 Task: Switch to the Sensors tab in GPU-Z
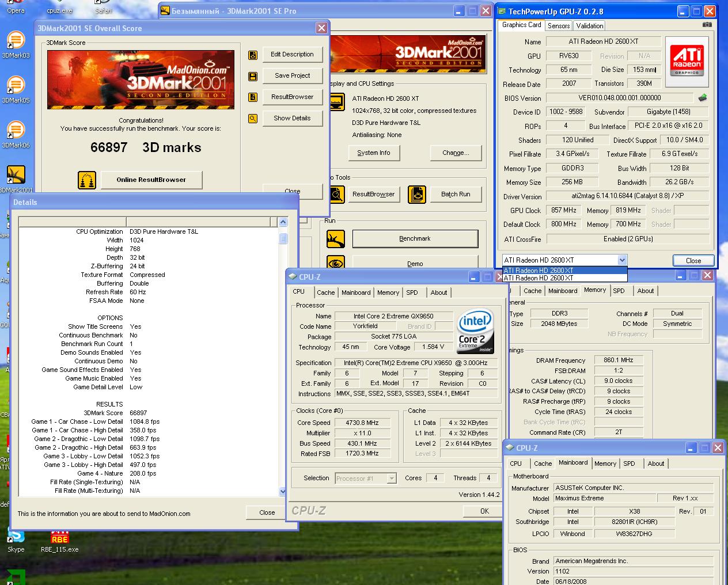coord(559,26)
